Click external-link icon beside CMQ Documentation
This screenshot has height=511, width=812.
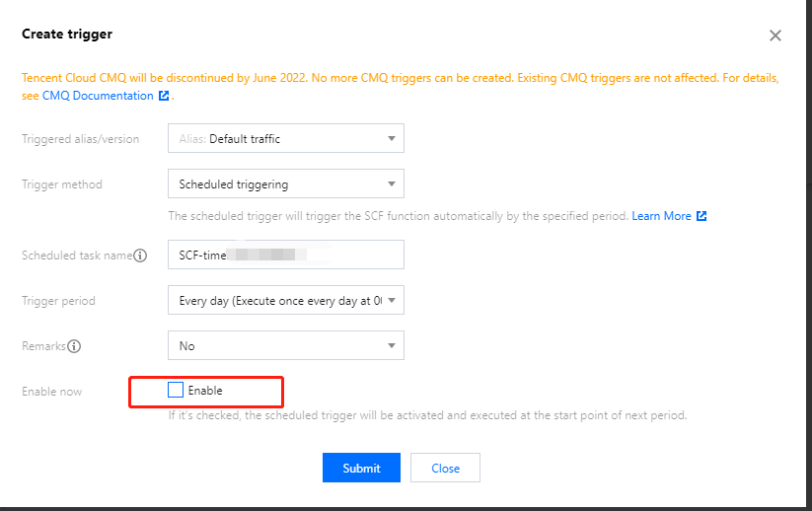pos(165,96)
